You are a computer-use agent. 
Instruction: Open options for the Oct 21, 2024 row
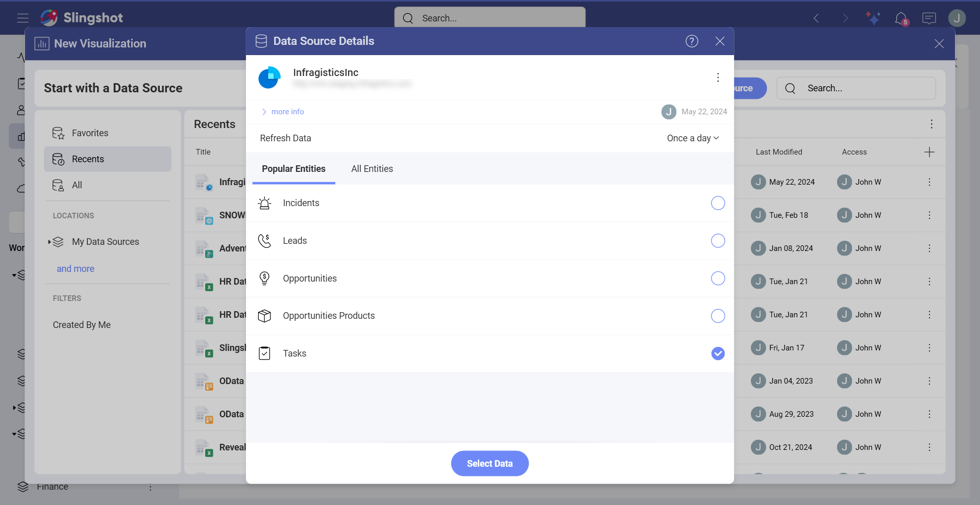929,447
